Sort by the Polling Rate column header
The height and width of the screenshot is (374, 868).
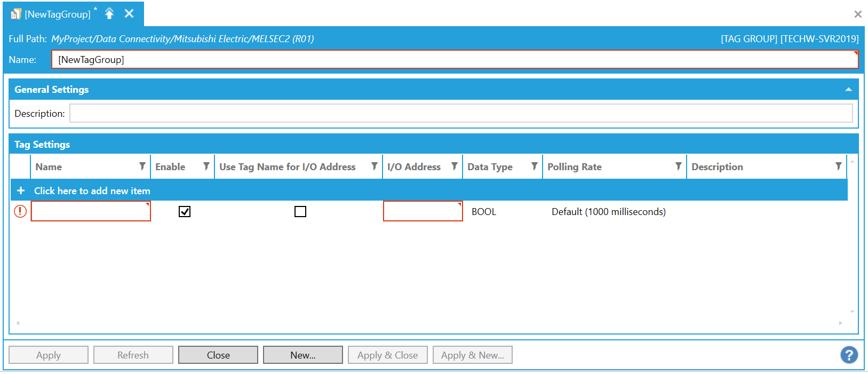(x=575, y=167)
